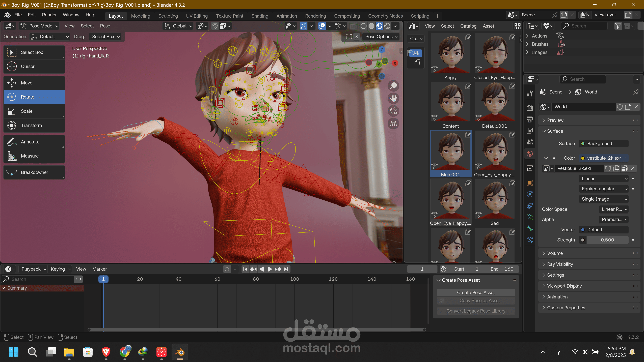Open the Bone properties tab icon
Viewport: 644px width, 362px height.
[x=530, y=228]
